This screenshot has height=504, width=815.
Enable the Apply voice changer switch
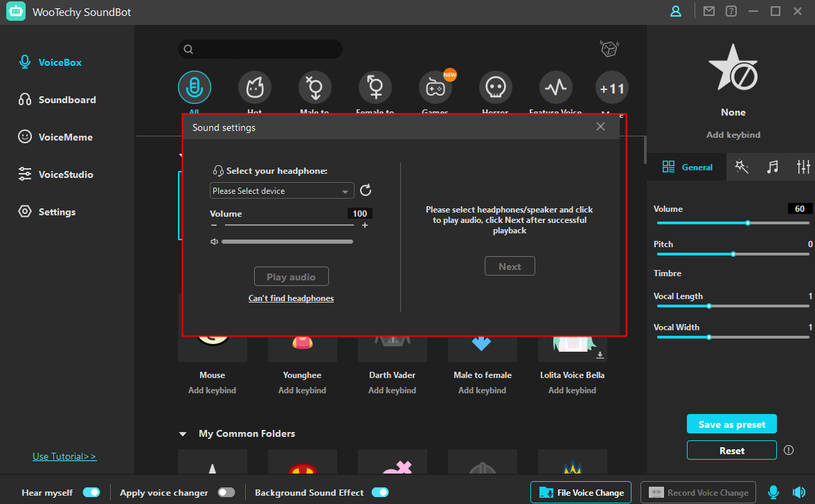point(226,492)
